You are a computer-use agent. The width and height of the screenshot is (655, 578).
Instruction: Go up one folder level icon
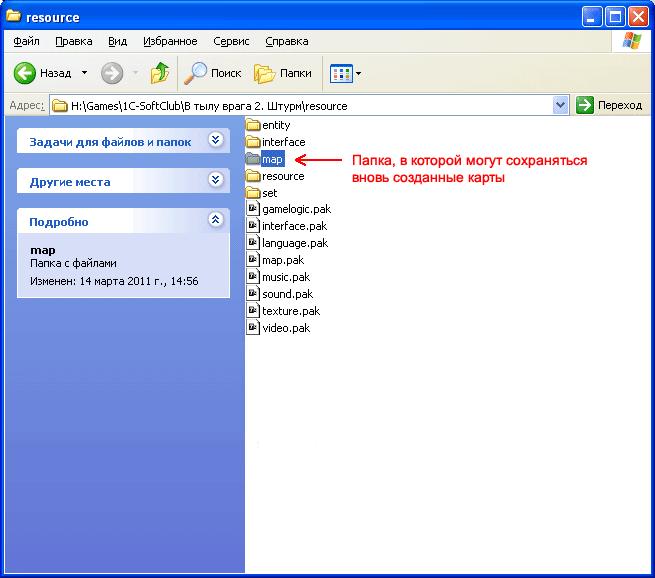(x=160, y=73)
